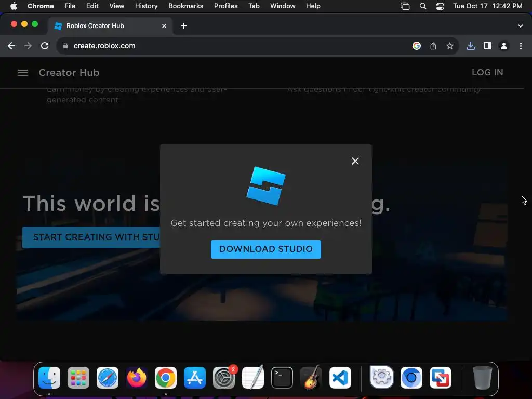Select the Roblox Creator Hub tab
Screen dimensions: 532x399
110,26
